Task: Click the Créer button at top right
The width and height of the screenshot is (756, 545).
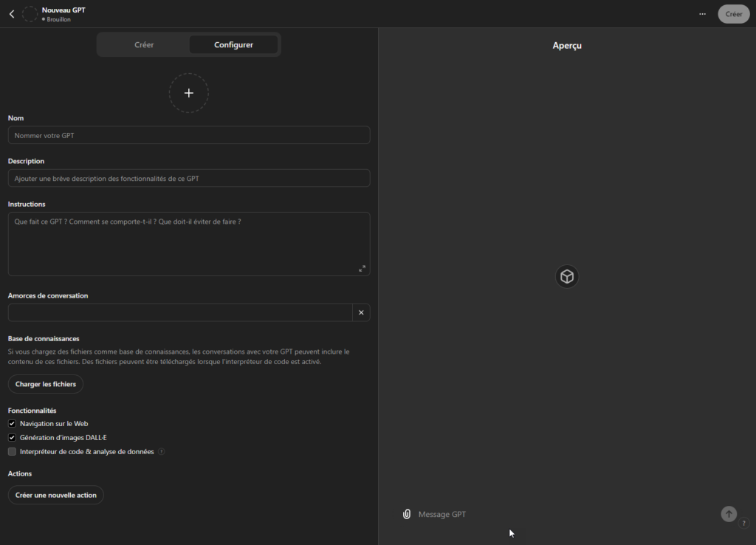Action: pos(733,14)
